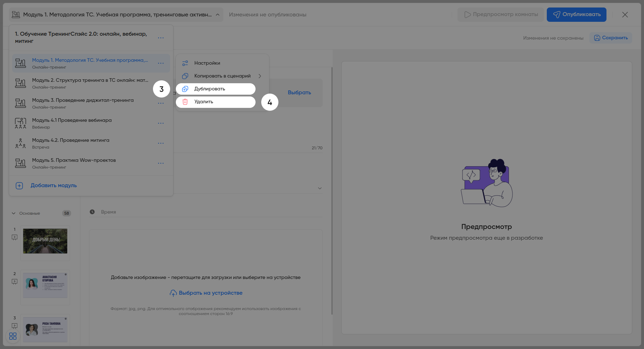Click the Опубликовать button
This screenshot has width=644, height=349.
pyautogui.click(x=576, y=15)
